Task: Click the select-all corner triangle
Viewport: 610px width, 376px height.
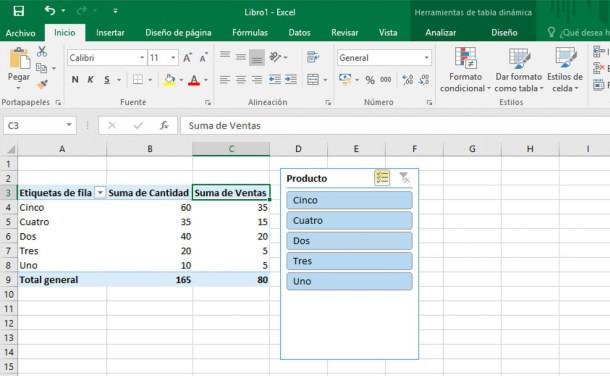Action: click(11, 149)
